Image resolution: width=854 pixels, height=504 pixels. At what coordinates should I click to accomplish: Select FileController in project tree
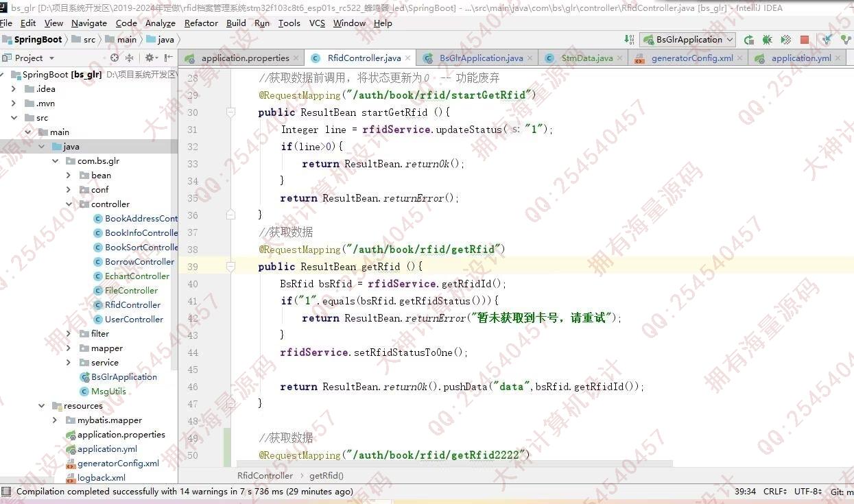click(x=131, y=291)
